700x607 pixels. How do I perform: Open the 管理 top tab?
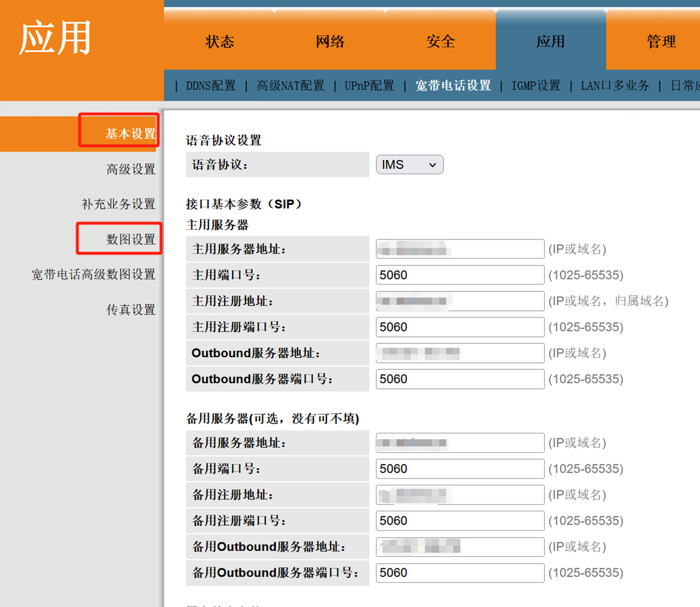click(x=661, y=42)
